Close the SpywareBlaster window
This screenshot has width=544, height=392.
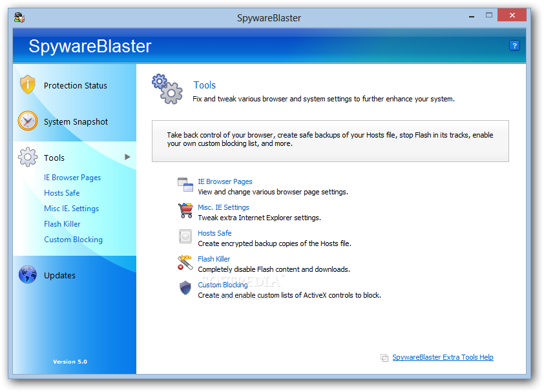point(512,15)
